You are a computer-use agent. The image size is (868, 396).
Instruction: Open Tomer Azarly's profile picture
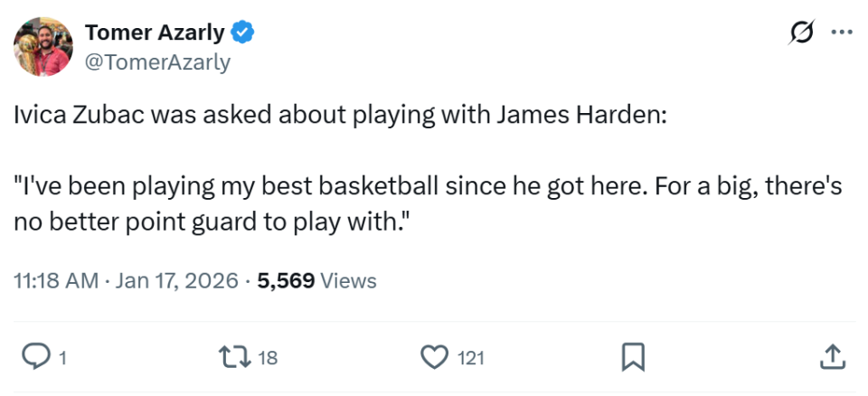42,47
